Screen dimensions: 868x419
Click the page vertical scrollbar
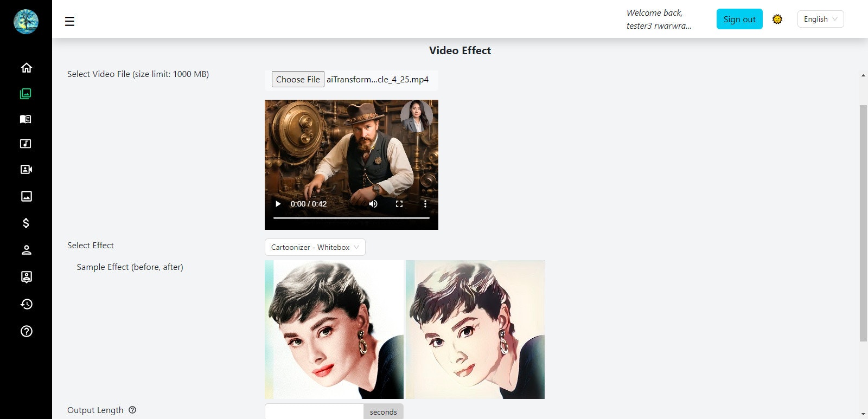tap(863, 223)
